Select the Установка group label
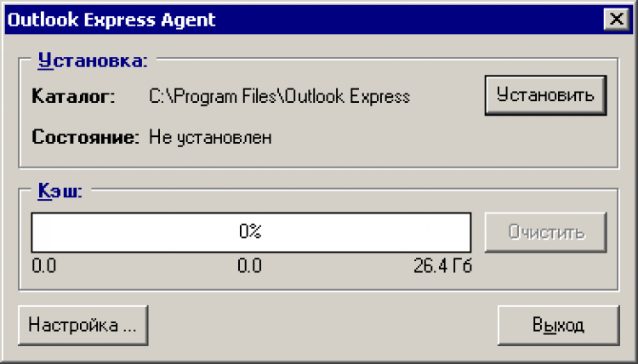Viewport: 638px width, 364px height. coord(93,60)
